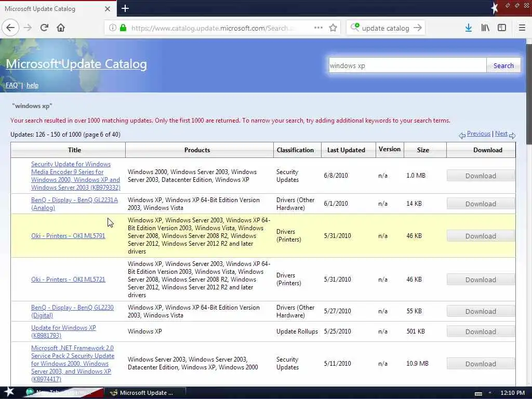Image resolution: width=532 pixels, height=399 pixels.
Task: Show site information icon in address bar
Action: (113, 28)
